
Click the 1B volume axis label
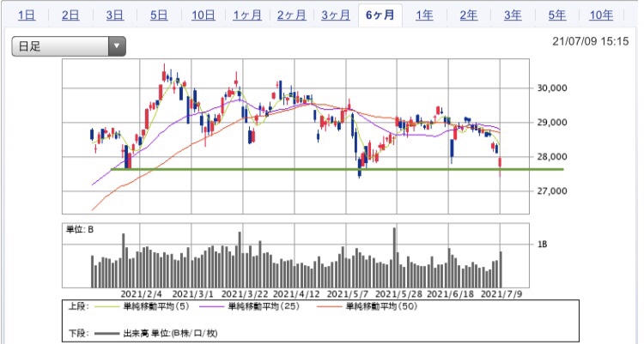coord(542,244)
